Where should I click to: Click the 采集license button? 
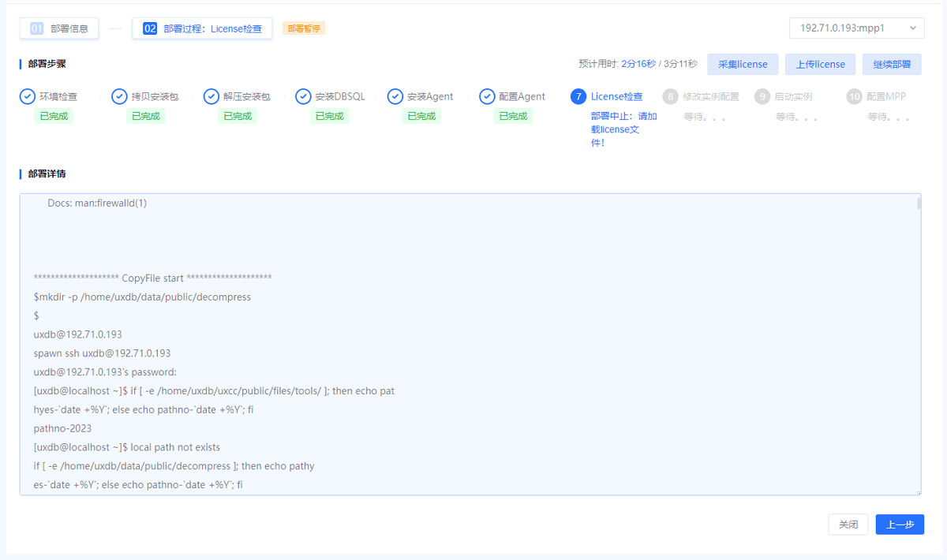coord(743,64)
